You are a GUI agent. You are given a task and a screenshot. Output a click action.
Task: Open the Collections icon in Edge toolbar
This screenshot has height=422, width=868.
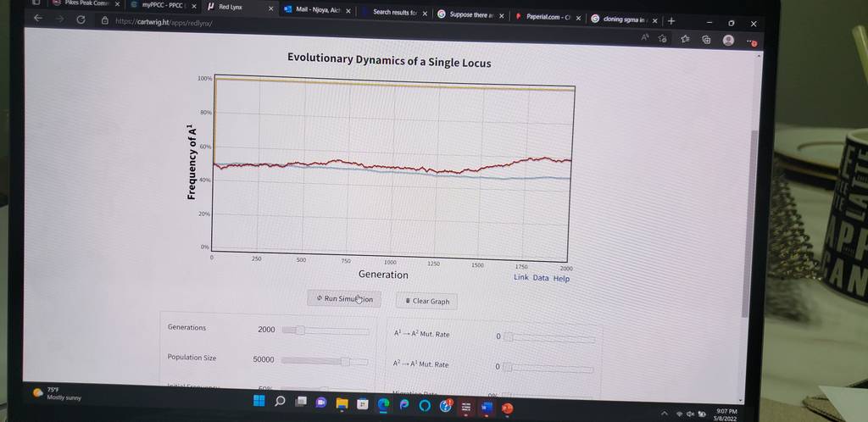click(706, 39)
